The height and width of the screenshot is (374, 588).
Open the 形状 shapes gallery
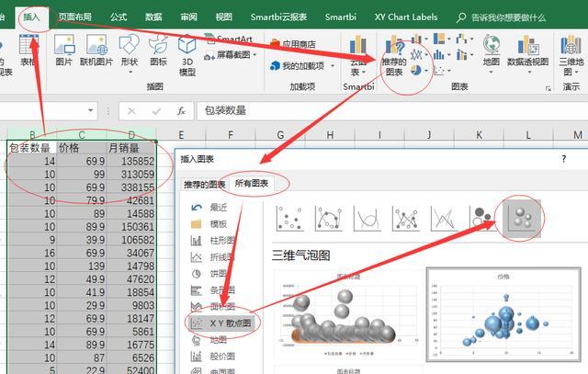pos(130,54)
